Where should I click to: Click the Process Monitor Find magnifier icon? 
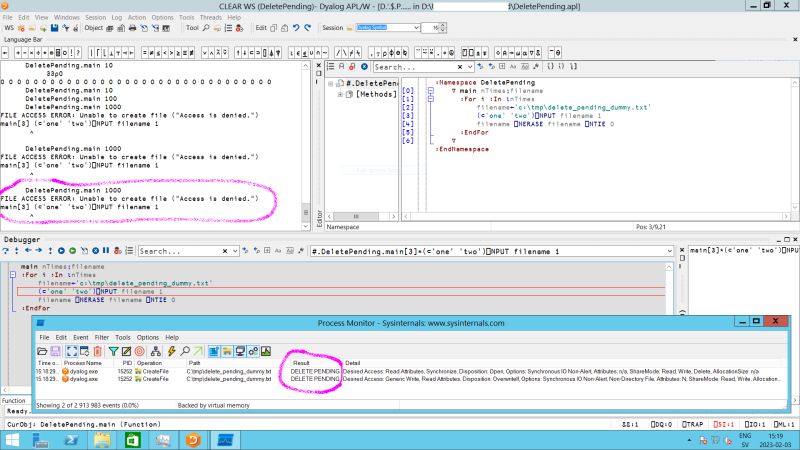[x=185, y=351]
